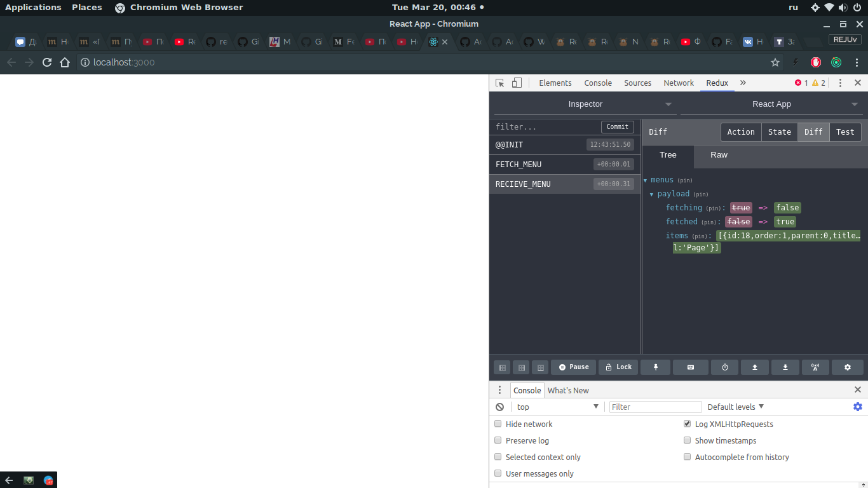Open the Redux slider stopwatch button

(724, 367)
